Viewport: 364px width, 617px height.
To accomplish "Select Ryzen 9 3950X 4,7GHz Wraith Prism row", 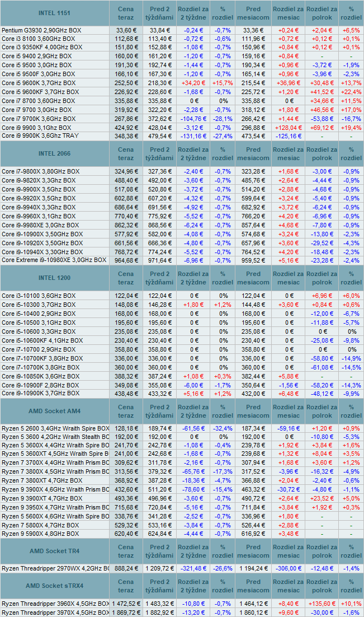I will click(x=55, y=508).
